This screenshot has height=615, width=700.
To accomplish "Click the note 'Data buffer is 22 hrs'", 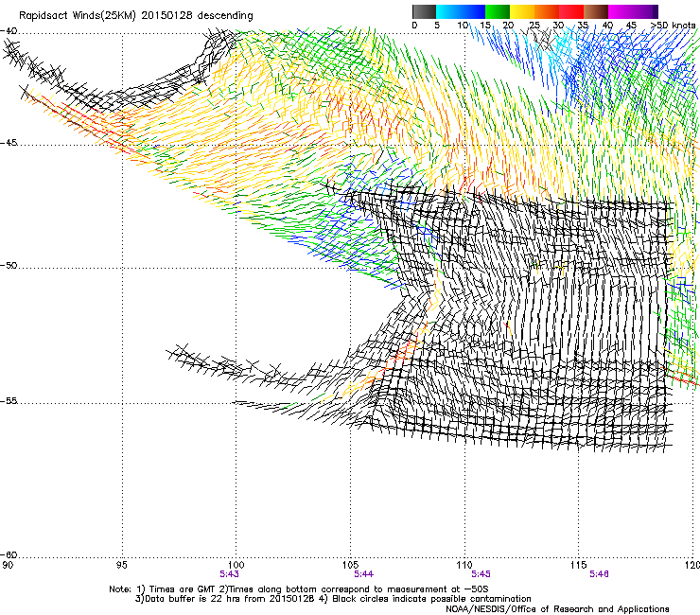I will click(190, 599).
